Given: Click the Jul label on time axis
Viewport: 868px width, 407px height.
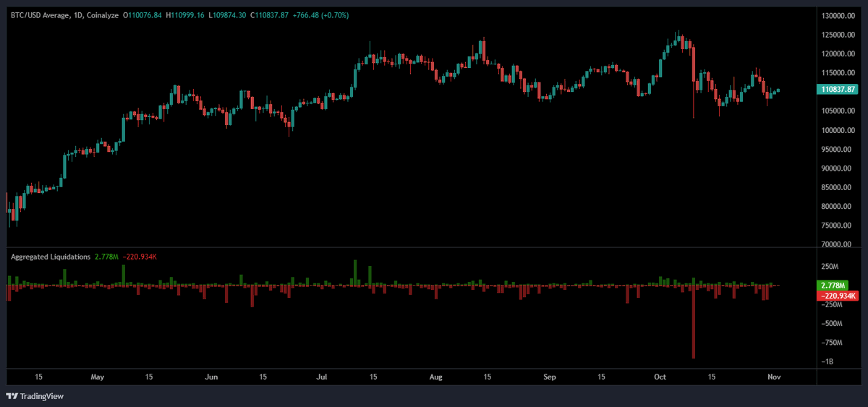Looking at the screenshot, I should pos(323,377).
